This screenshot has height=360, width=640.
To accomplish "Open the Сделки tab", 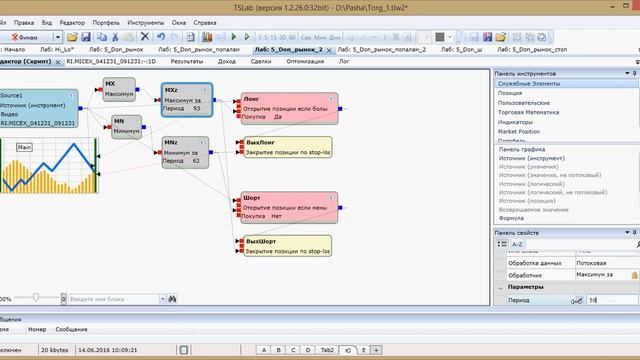I will point(261,62).
